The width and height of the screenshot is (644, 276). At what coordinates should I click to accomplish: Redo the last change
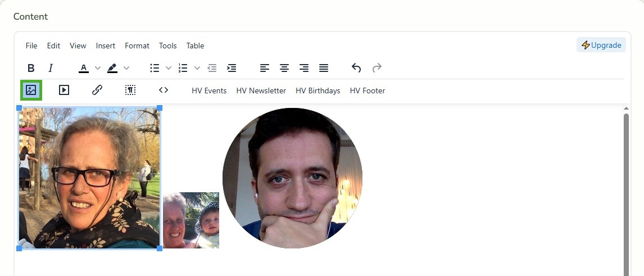(377, 68)
